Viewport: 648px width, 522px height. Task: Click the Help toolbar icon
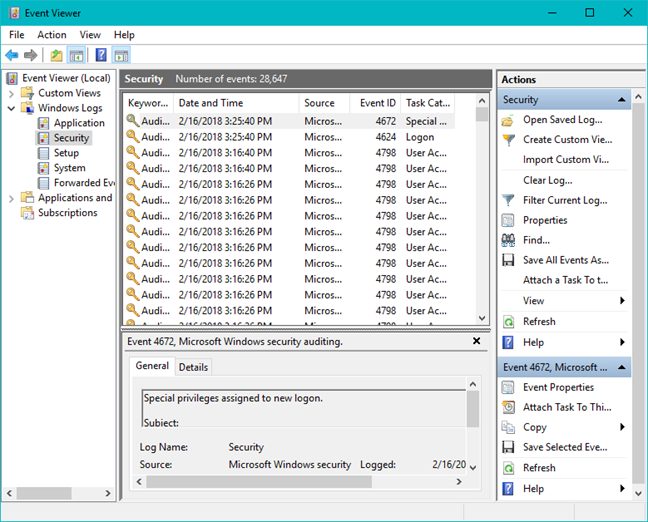[x=101, y=55]
